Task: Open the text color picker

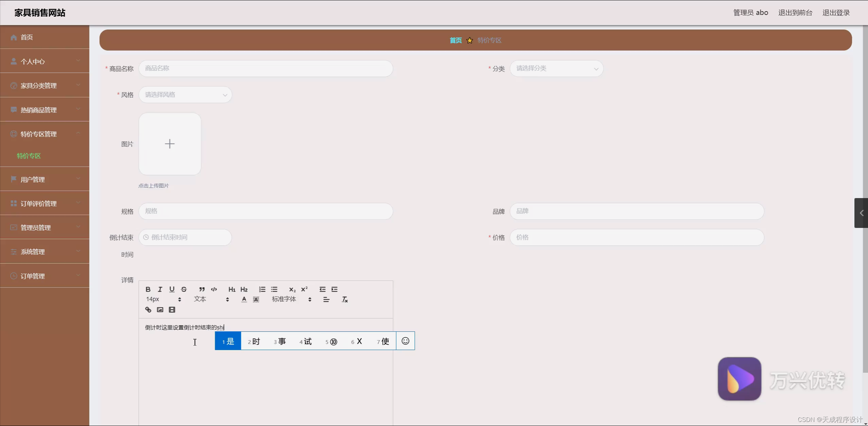Action: click(244, 299)
